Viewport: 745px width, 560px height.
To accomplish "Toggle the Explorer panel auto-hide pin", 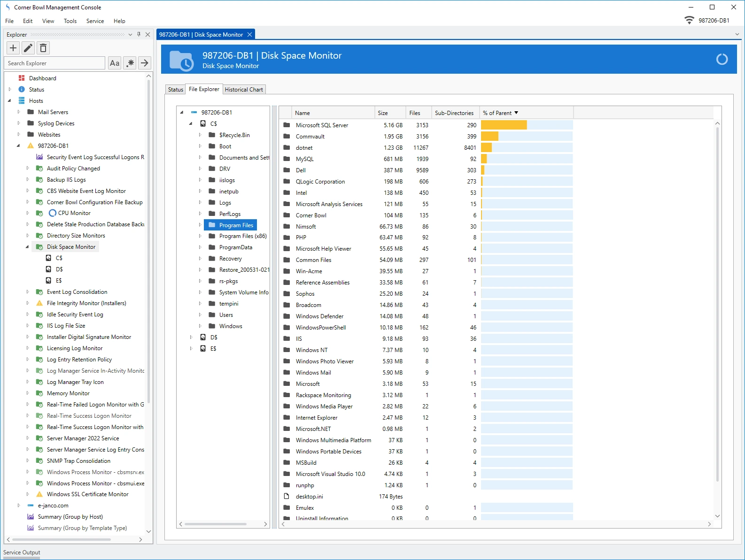I will tap(139, 34).
